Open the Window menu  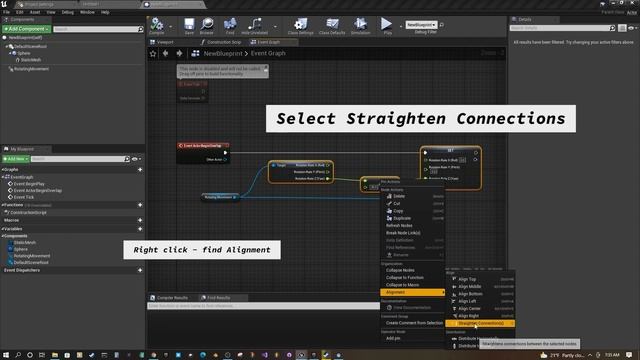click(87, 12)
